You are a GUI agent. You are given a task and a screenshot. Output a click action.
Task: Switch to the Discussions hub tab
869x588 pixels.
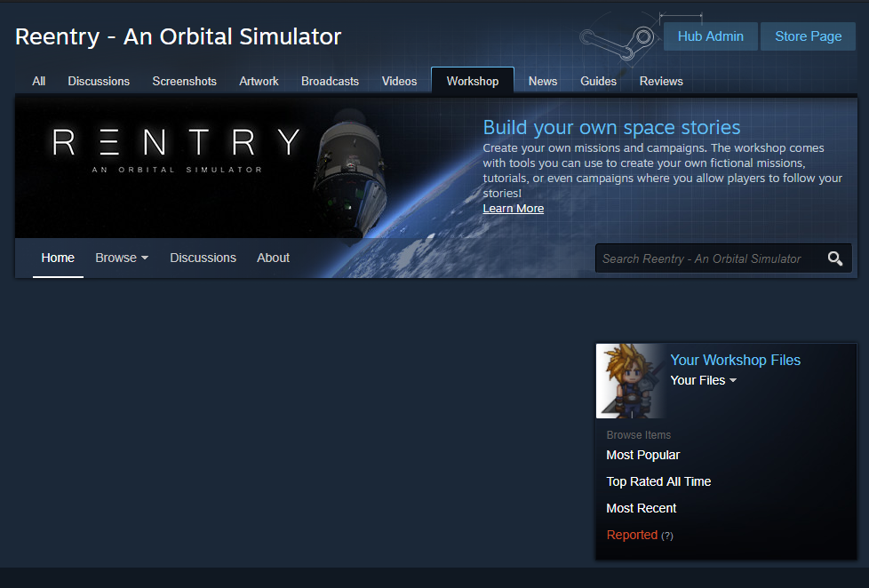tap(99, 82)
